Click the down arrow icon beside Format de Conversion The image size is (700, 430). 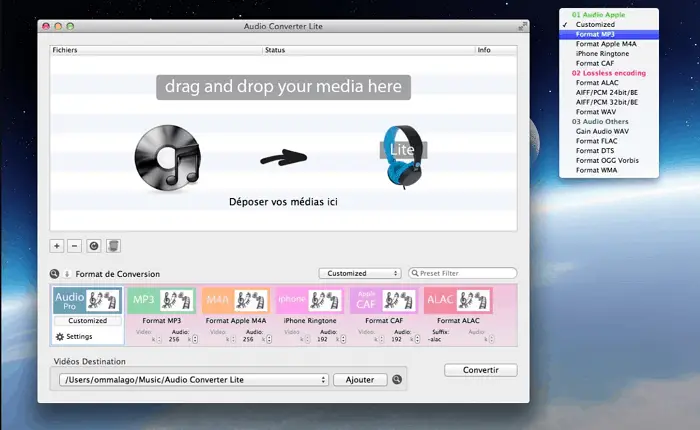pos(67,274)
